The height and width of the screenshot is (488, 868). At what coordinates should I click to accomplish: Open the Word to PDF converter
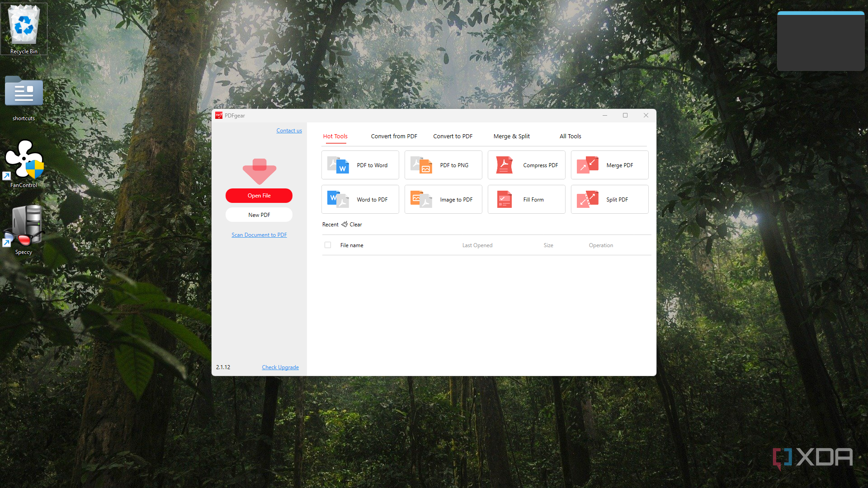(360, 199)
